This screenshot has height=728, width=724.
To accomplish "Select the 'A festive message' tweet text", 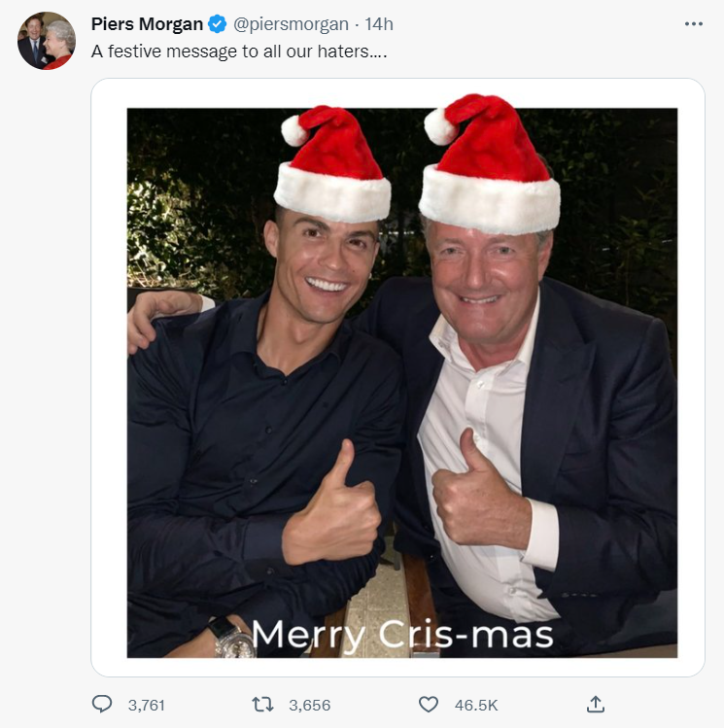I will pyautogui.click(x=239, y=52).
